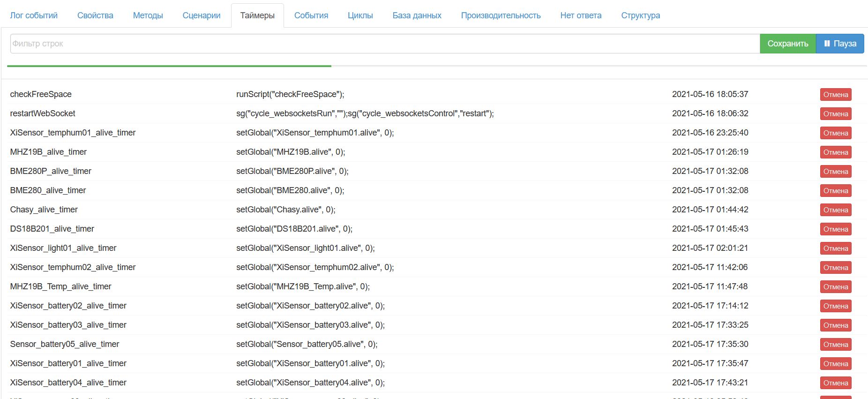Open the База данных tab
The image size is (868, 399).
tap(417, 15)
